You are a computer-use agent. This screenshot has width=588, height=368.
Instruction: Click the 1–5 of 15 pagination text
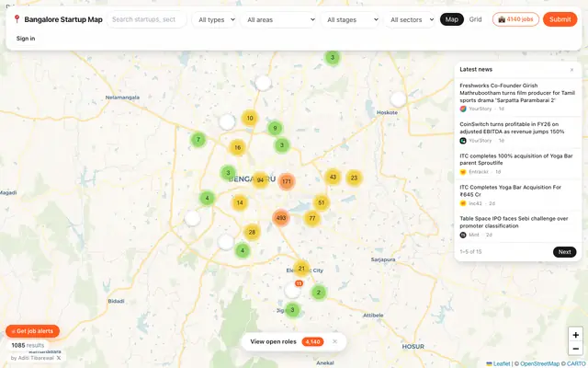point(470,252)
